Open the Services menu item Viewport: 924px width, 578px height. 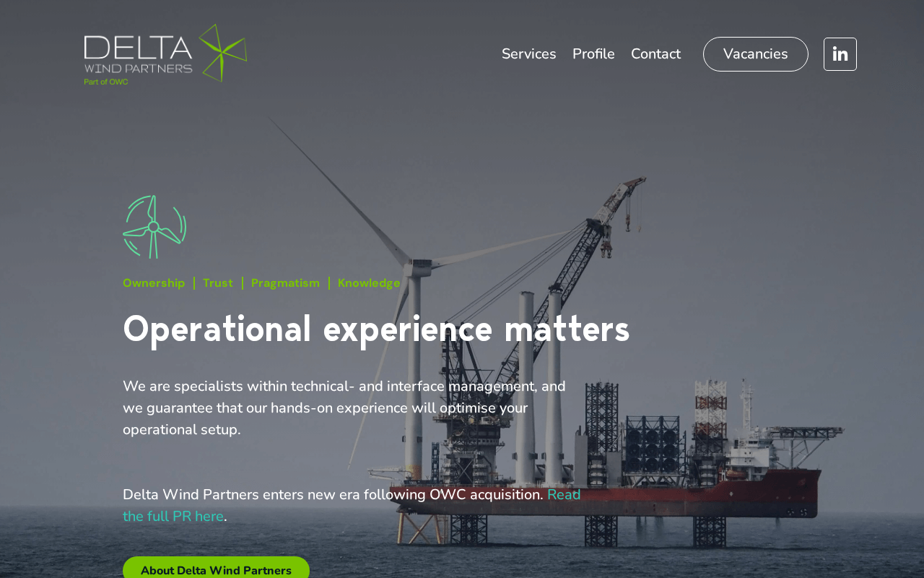(x=529, y=54)
